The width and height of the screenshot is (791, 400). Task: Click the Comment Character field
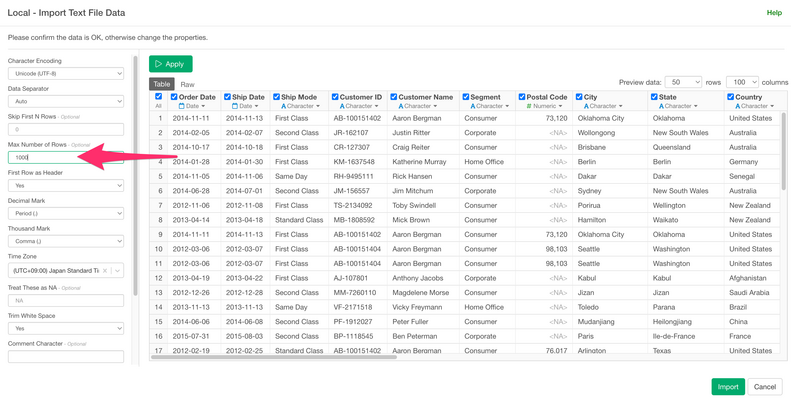pos(66,357)
